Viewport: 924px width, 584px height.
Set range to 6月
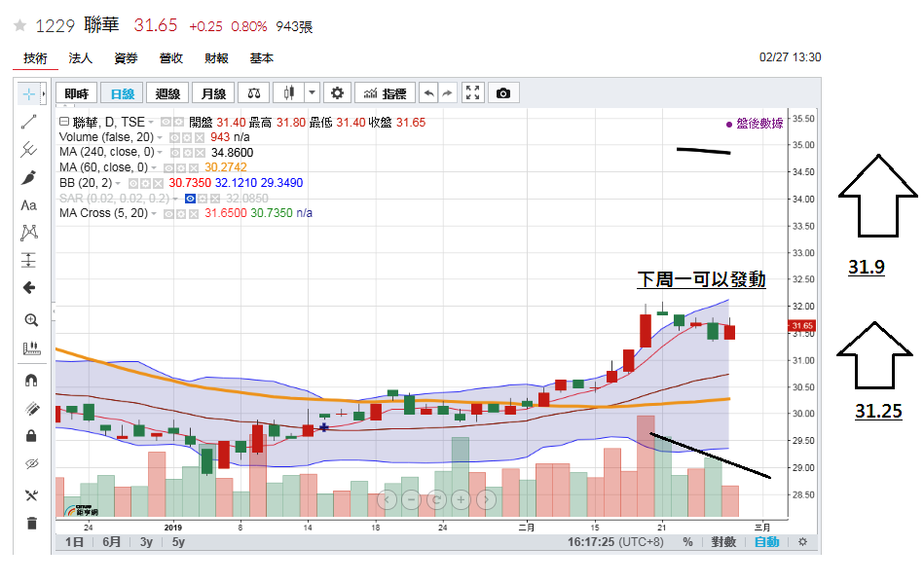[111, 541]
